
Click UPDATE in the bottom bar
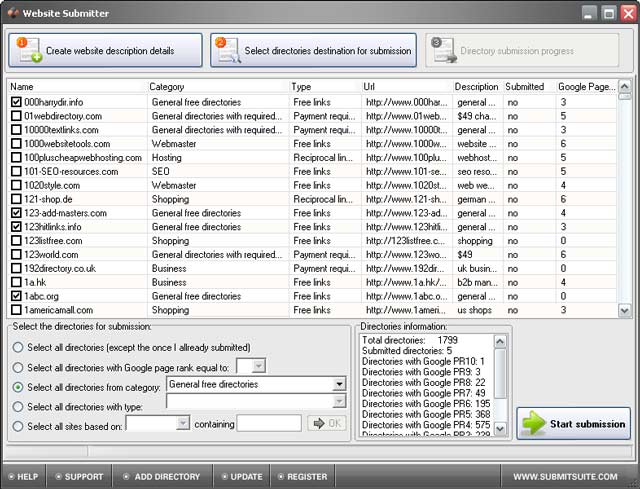coord(239,477)
